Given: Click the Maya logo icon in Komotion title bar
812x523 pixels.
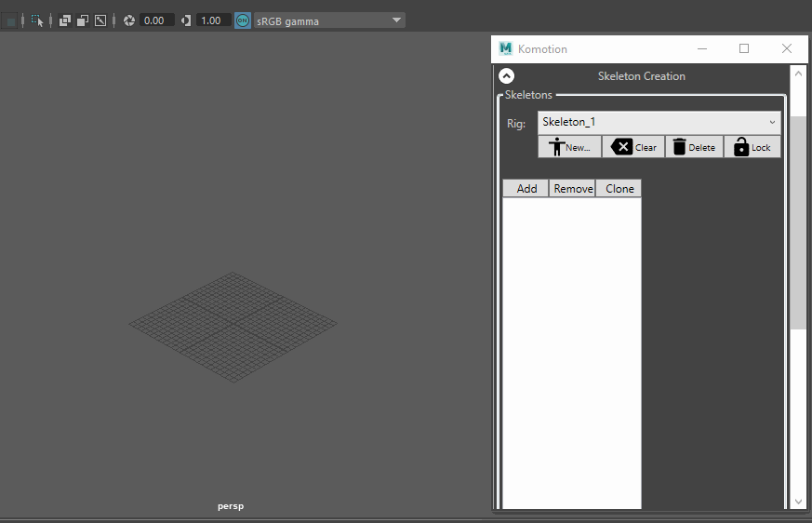Looking at the screenshot, I should [x=505, y=48].
